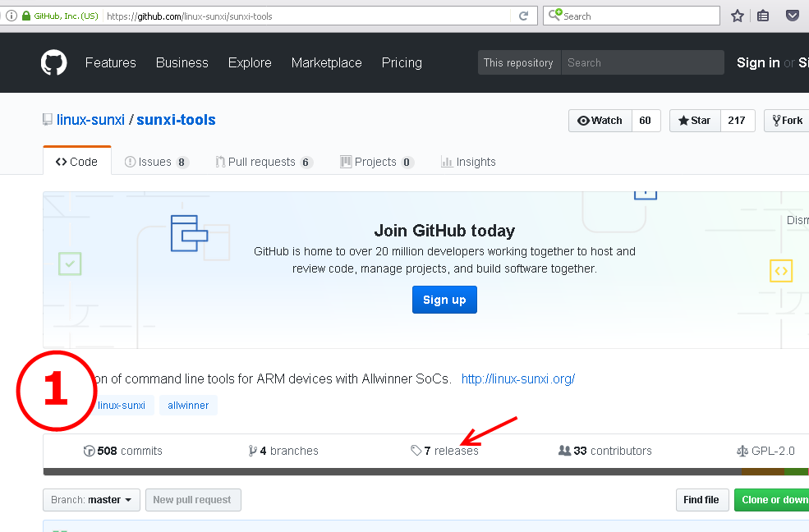Screen dimensions: 809x532
Task: Click the stargazers count 217
Action: (x=737, y=121)
